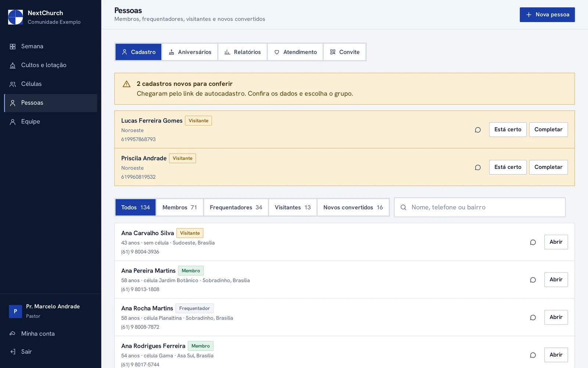Viewport: 588px width, 368px height.
Task: Click Visitante badge of Ana Carvalho Silva
Action: click(190, 233)
